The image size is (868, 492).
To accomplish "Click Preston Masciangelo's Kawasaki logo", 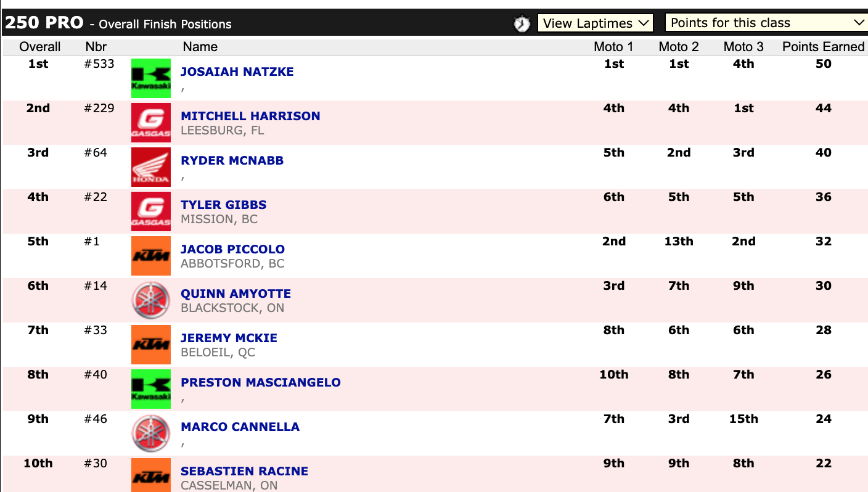I will click(151, 389).
